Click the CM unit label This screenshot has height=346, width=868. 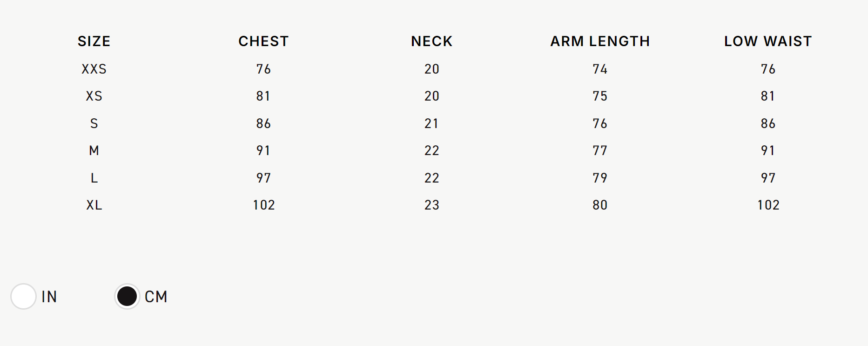(x=156, y=297)
